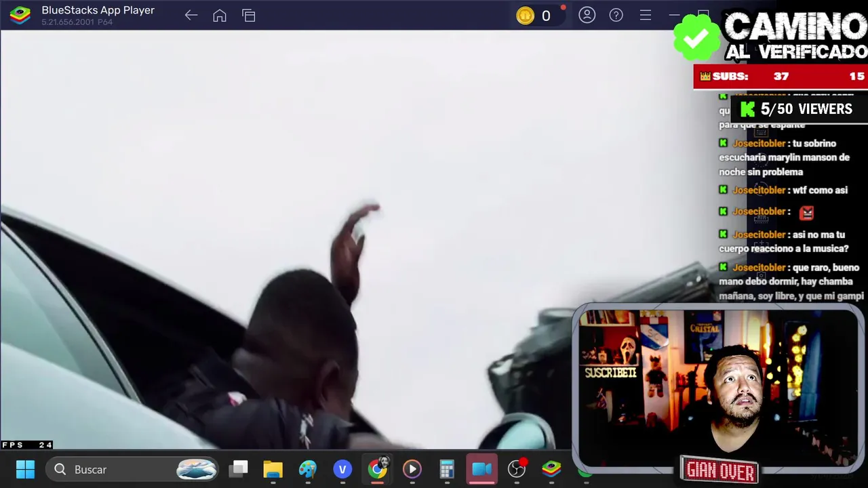The image size is (868, 488).
Task: Click the Buscar taskbar search field
Action: (133, 469)
